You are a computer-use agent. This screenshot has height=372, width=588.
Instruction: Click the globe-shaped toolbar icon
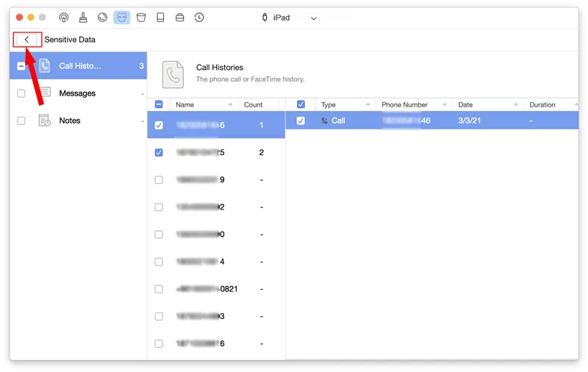(x=102, y=18)
